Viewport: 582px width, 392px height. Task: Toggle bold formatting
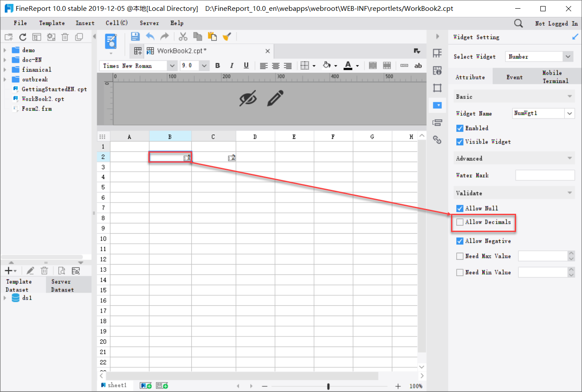[x=218, y=65]
